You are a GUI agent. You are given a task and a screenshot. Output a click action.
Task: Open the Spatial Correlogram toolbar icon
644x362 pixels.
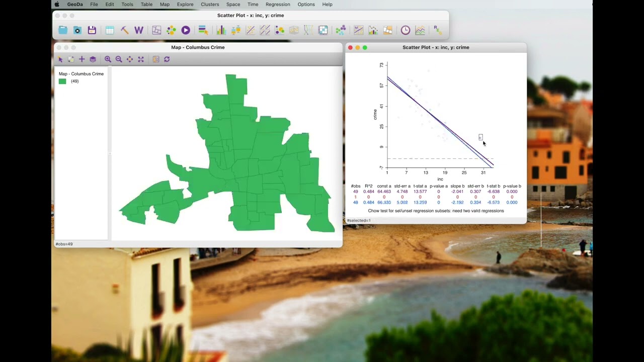coord(373,30)
